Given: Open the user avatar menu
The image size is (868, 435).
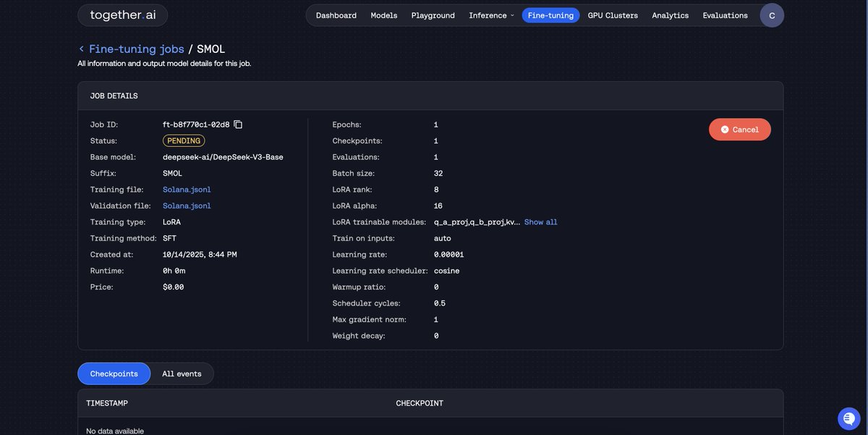Looking at the screenshot, I should [772, 15].
